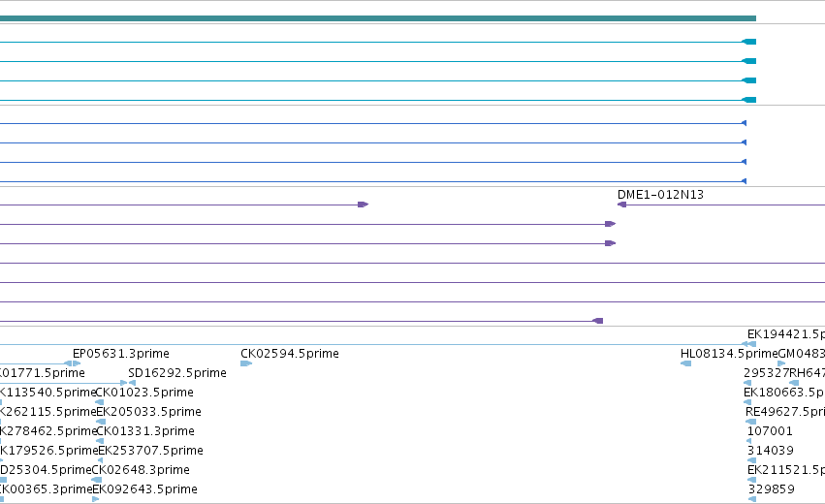825x504 pixels.
Task: Click the K00365.3prime label
Action: tap(47, 489)
